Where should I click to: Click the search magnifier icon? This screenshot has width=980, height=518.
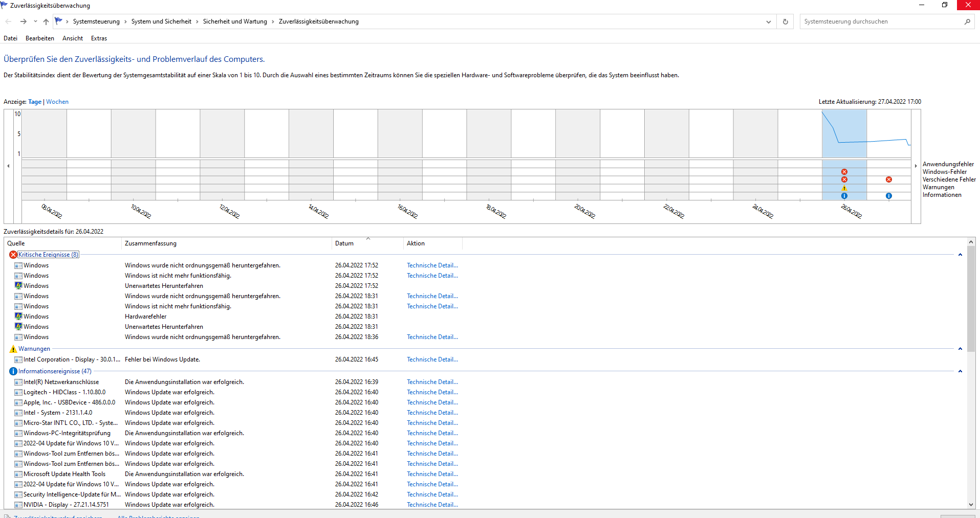(967, 21)
